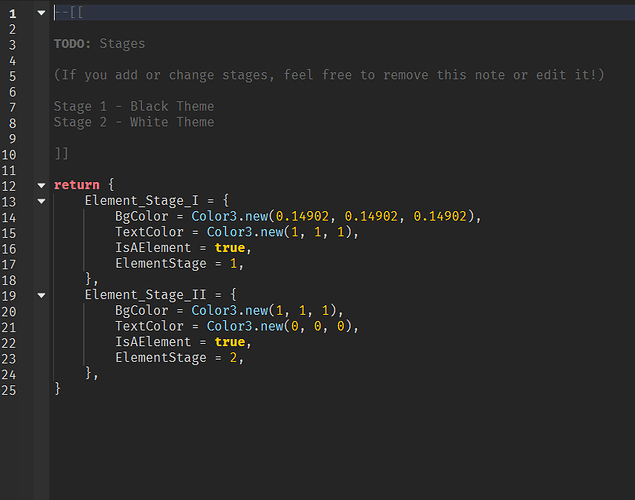Place cursor on the TODO keyword
Screen dimensions: 635x500
[73, 44]
